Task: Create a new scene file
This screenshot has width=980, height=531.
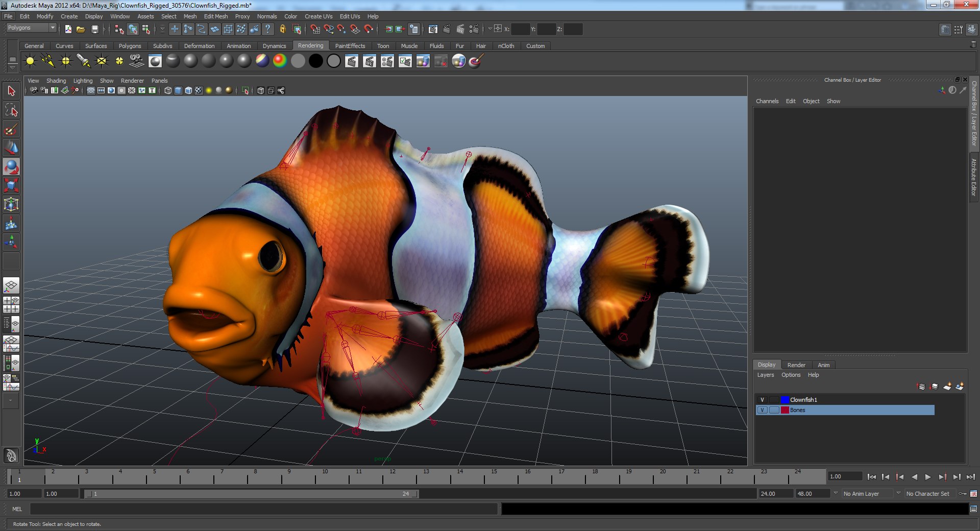Action: click(x=68, y=29)
